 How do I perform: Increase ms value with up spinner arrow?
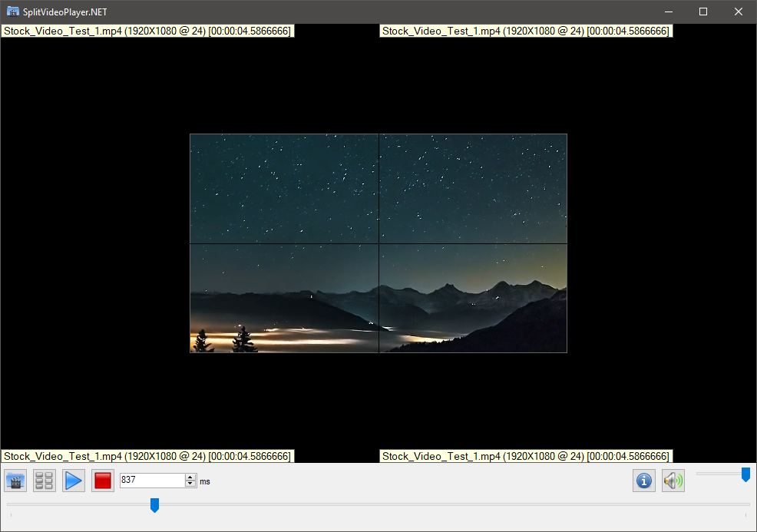[x=190, y=477]
